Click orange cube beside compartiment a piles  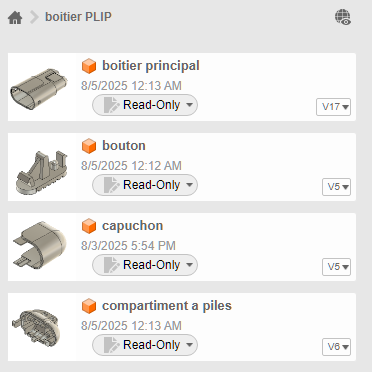click(89, 306)
